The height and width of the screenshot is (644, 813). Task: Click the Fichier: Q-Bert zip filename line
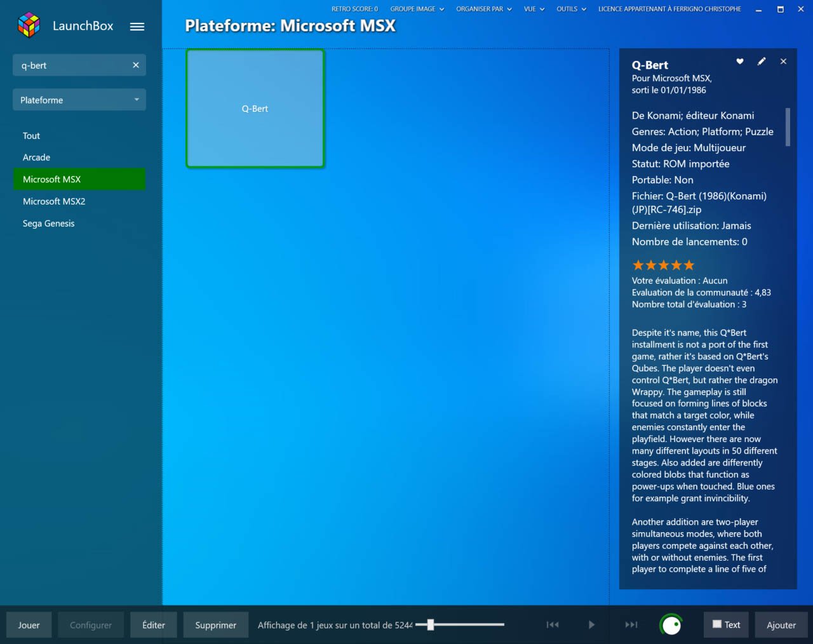coord(699,203)
